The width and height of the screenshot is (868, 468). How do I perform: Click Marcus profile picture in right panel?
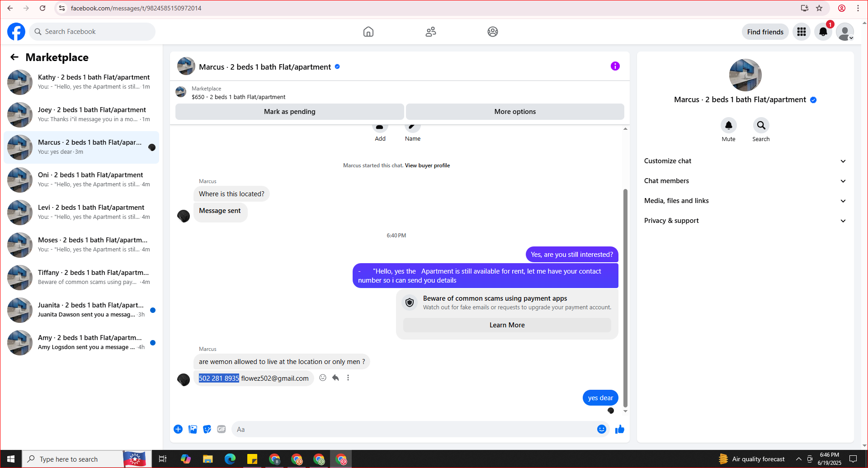[x=745, y=75]
